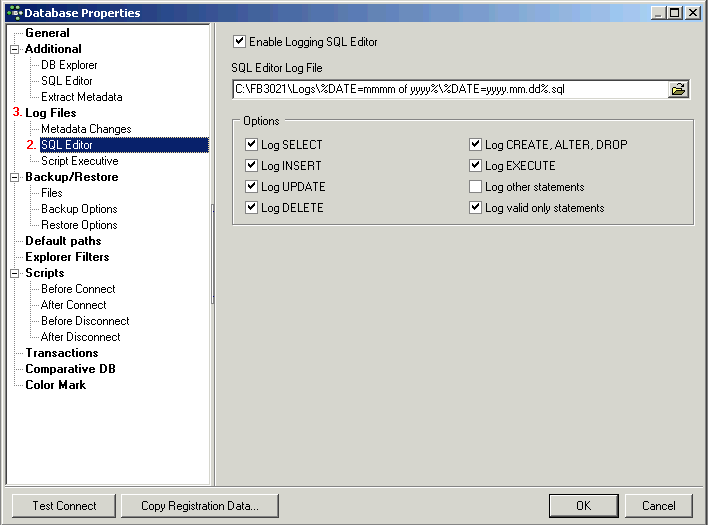Uncheck the Log SELECT option

pyautogui.click(x=251, y=144)
